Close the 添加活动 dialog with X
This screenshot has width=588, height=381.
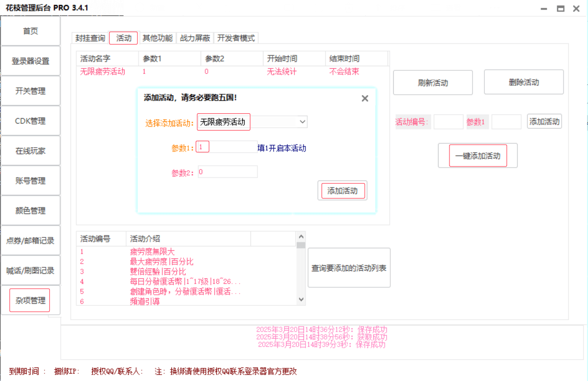click(365, 98)
